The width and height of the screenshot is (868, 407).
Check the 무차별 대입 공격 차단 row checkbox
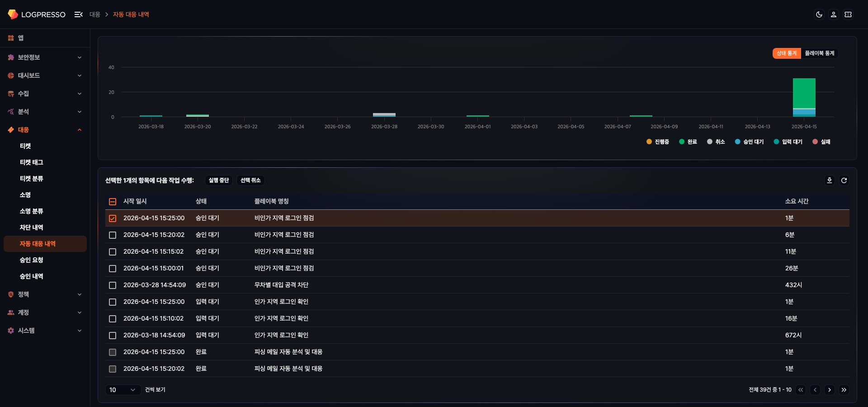click(x=113, y=285)
